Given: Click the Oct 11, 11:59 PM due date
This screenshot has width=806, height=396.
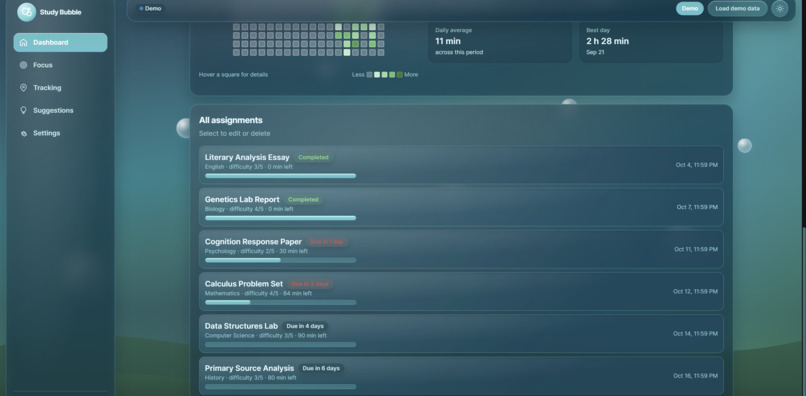Looking at the screenshot, I should (696, 249).
